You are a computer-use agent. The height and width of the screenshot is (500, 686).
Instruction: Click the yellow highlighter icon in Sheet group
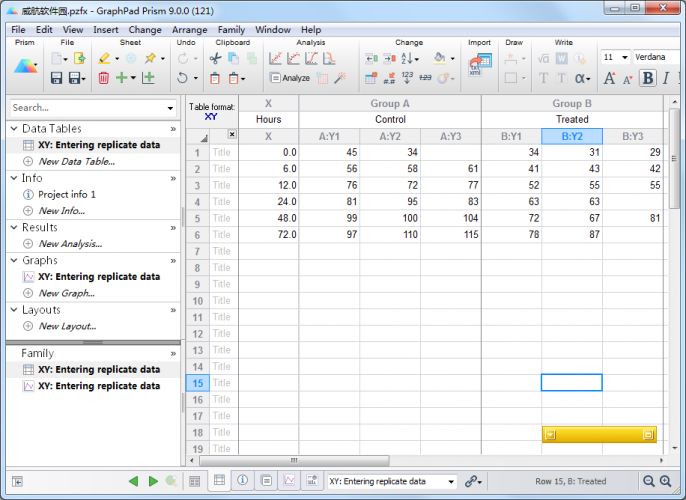click(105, 58)
